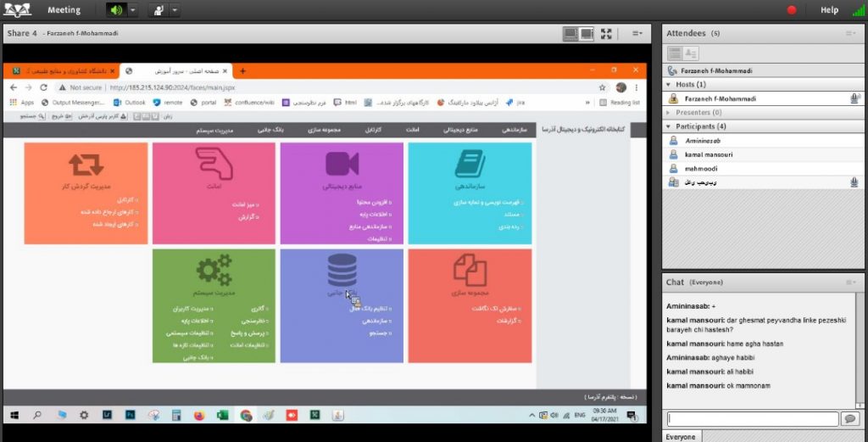Click the database icon on blue tile
The image size is (868, 442).
[x=342, y=270]
